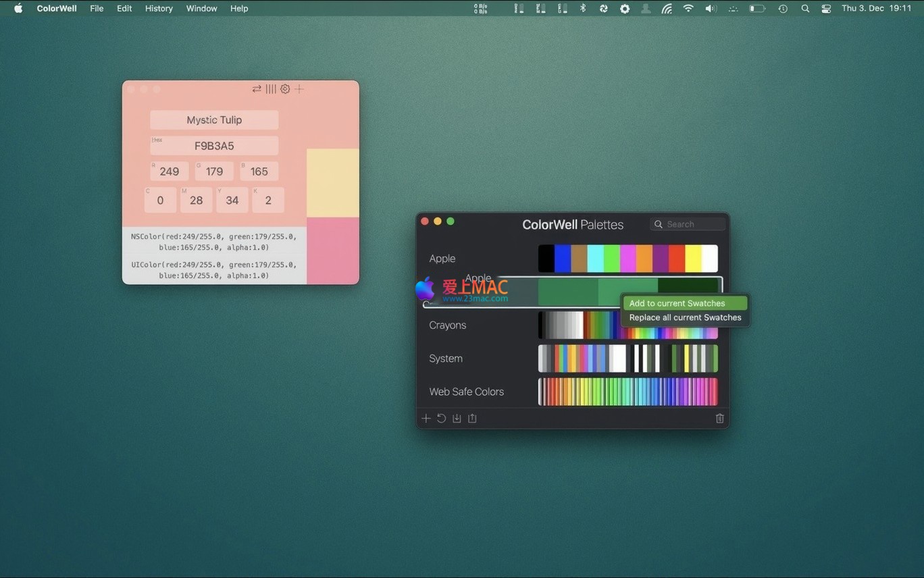This screenshot has height=578, width=924.
Task: Open palettes via the four-bars icon
Action: [x=271, y=89]
